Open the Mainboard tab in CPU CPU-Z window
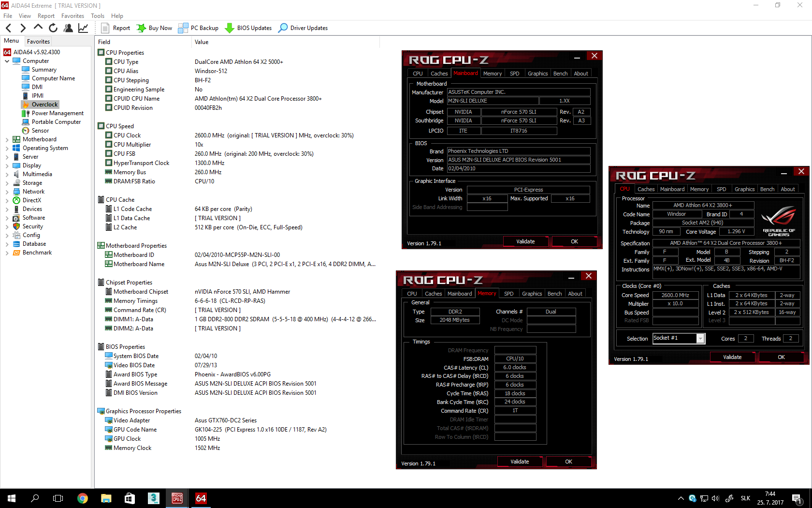 (672, 189)
